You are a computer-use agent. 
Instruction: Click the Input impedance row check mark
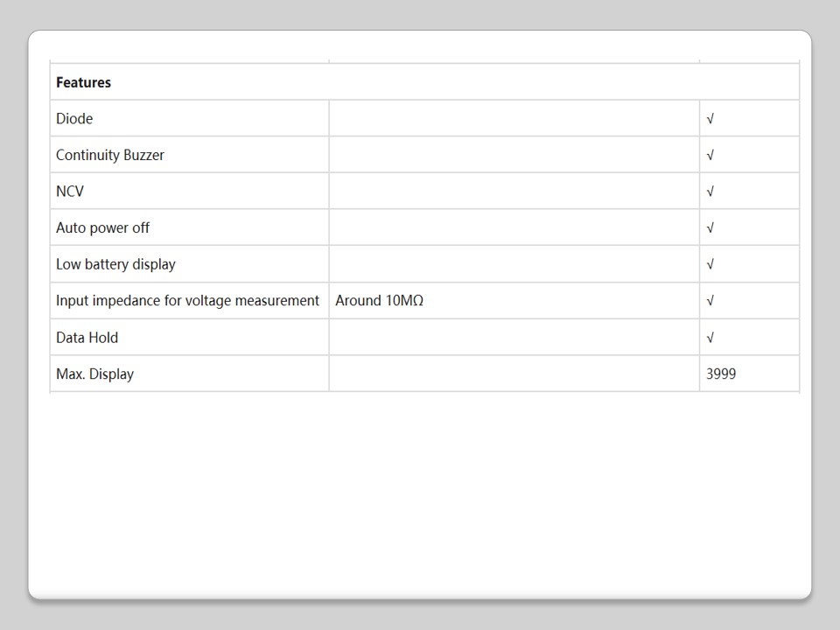point(710,301)
